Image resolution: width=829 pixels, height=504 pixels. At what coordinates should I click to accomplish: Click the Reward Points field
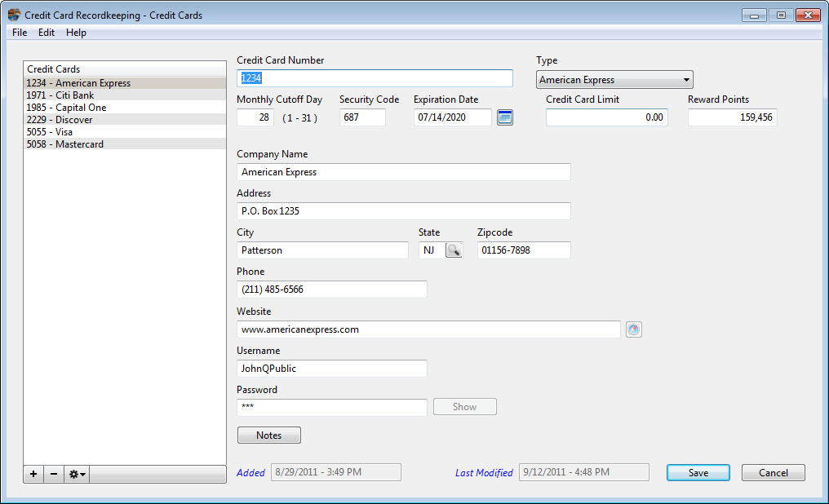click(x=732, y=117)
